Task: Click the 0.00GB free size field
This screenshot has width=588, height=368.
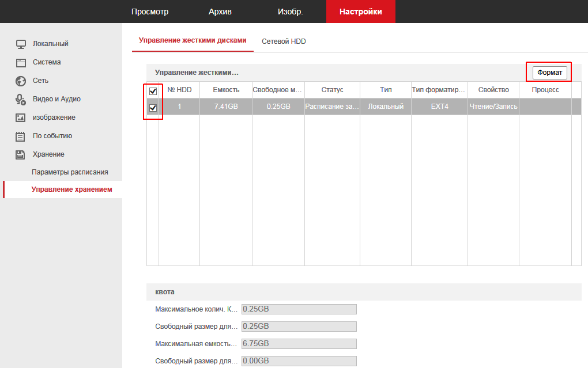Action: [299, 361]
